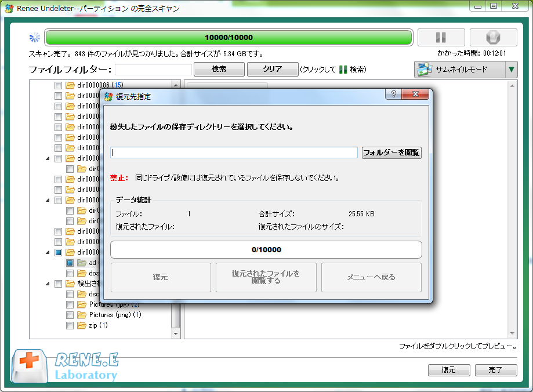Focus the save directory path field
Image resolution: width=533 pixels, height=392 pixels.
click(x=234, y=153)
